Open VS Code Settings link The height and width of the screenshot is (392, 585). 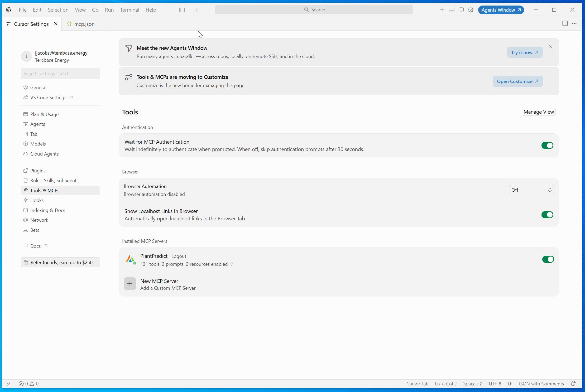click(60, 97)
